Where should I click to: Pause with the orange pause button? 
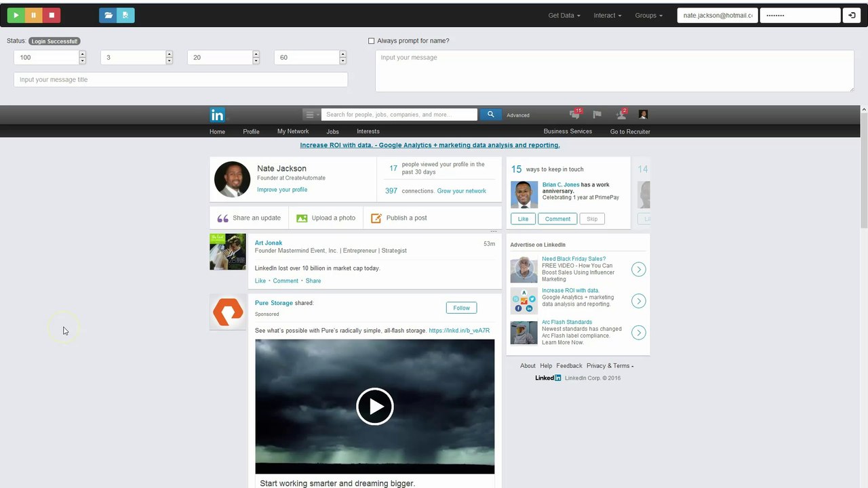click(33, 15)
